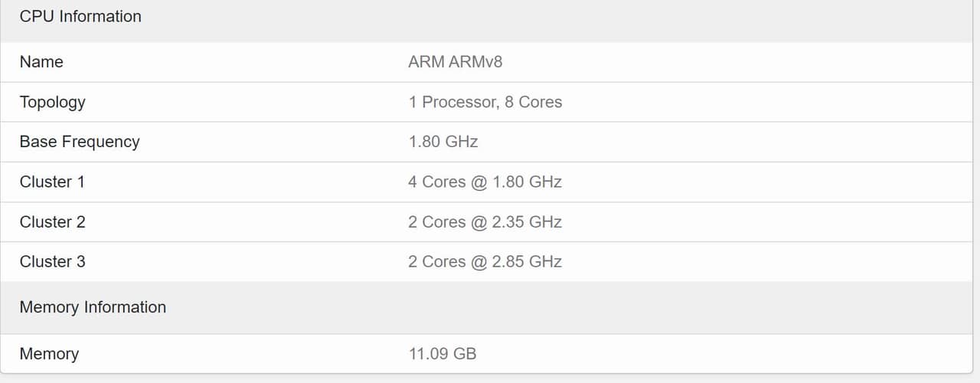
Task: Select the 2.35 GHz frequency text
Action: pos(528,221)
